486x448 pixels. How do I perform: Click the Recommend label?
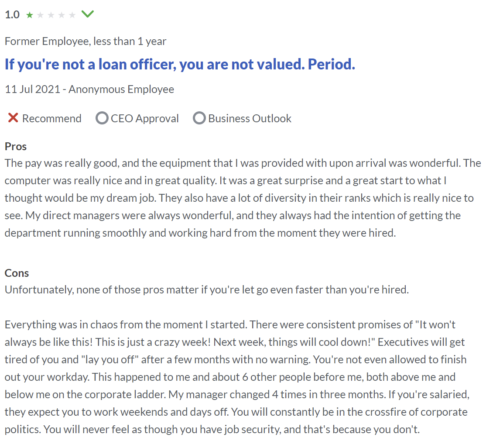coord(52,118)
